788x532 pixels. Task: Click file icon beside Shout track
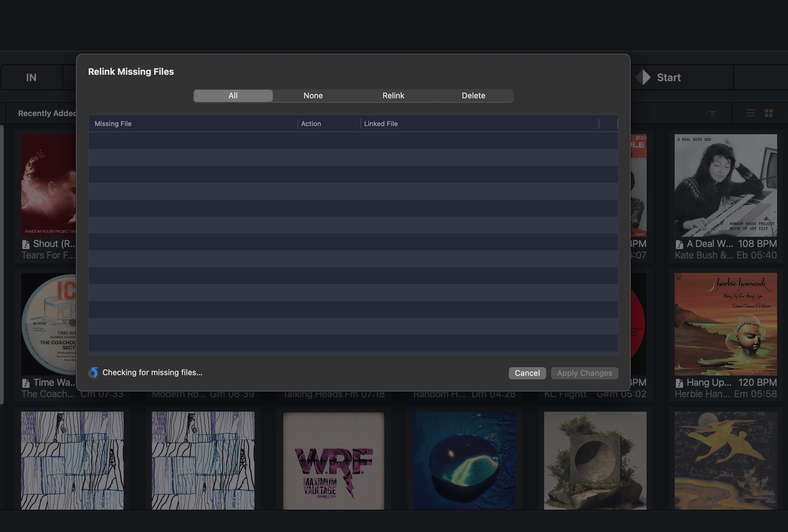26,244
